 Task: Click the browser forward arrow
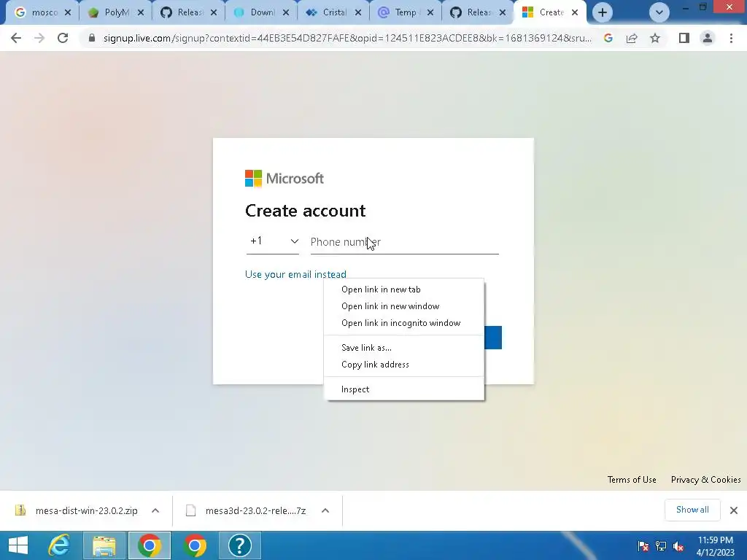coord(39,38)
